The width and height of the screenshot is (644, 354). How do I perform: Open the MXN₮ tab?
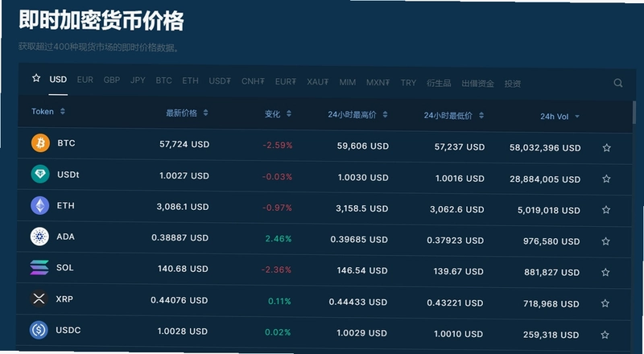378,83
